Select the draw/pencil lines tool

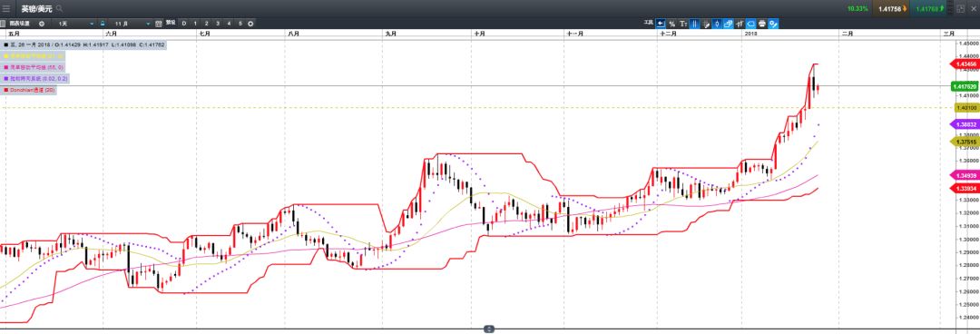click(x=706, y=24)
